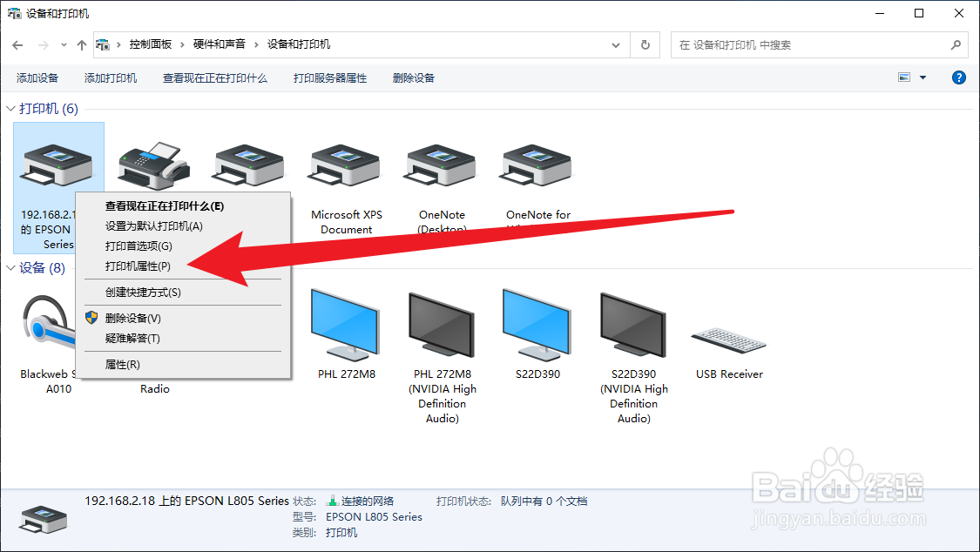Open the recent locations dropdown arrow
Screen dimensions: 980x552
64,45
